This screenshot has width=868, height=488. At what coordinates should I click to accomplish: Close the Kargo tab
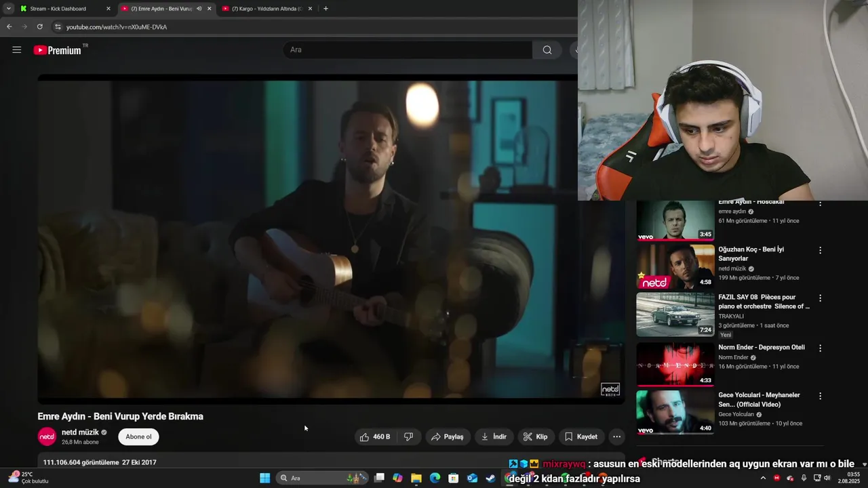pos(310,9)
